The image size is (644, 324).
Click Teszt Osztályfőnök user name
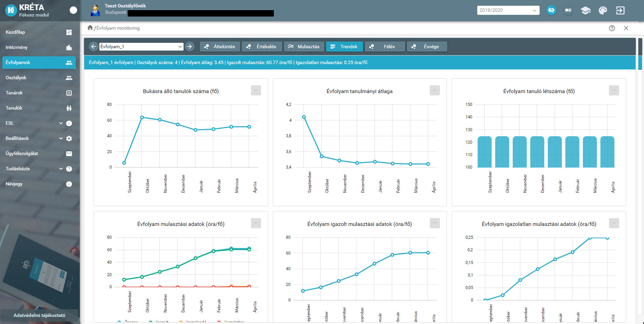tap(125, 6)
